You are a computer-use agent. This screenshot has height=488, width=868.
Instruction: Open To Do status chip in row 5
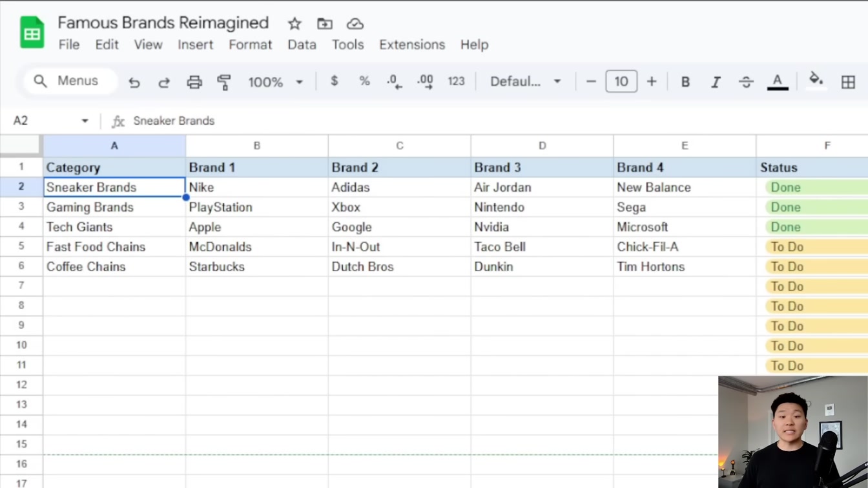pos(816,247)
